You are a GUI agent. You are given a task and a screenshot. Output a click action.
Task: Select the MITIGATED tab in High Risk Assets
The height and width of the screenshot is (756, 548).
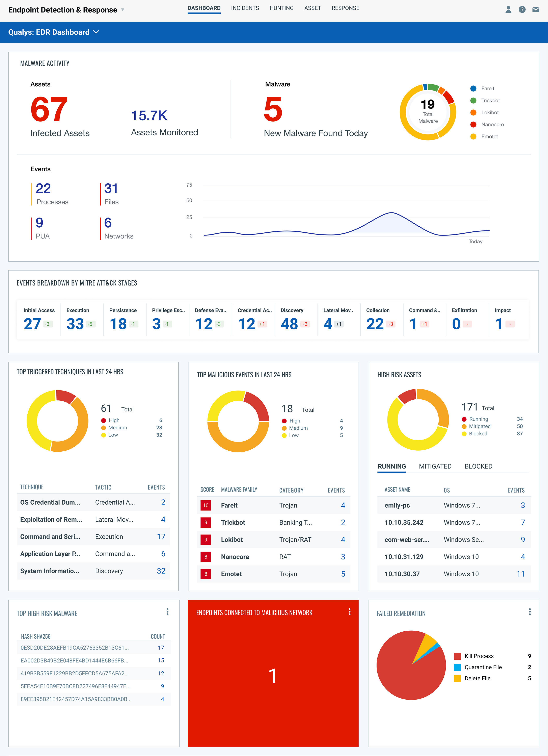click(435, 466)
